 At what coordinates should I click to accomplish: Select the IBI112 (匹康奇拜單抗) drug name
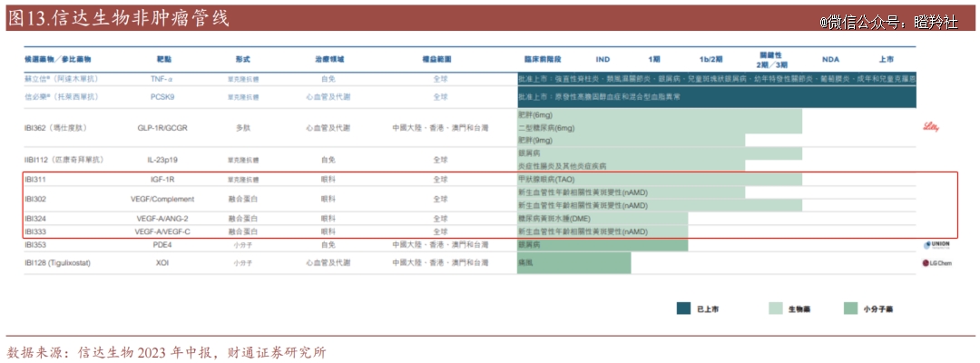coord(63,160)
